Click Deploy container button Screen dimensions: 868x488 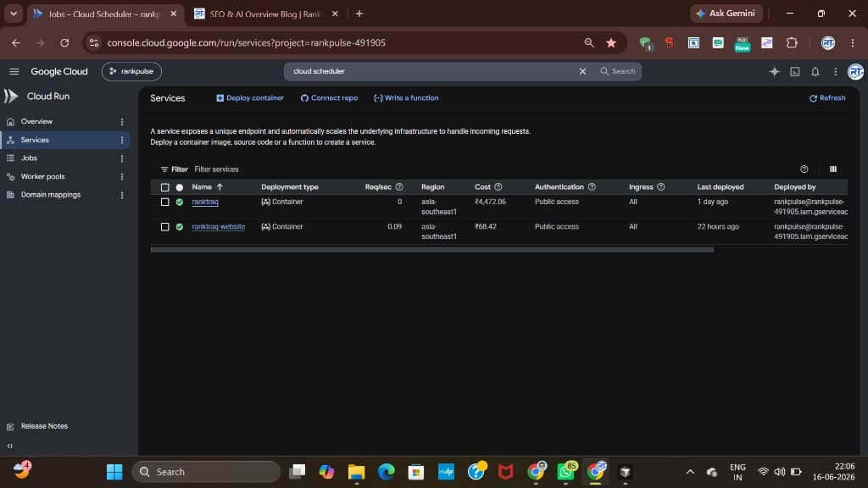250,98
